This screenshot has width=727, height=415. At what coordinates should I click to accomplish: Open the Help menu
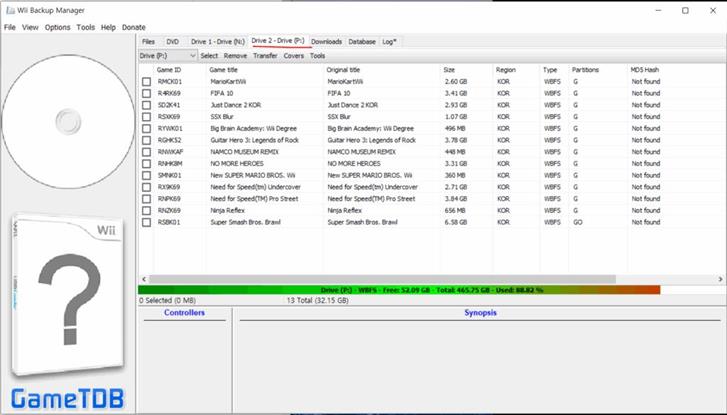pyautogui.click(x=108, y=27)
